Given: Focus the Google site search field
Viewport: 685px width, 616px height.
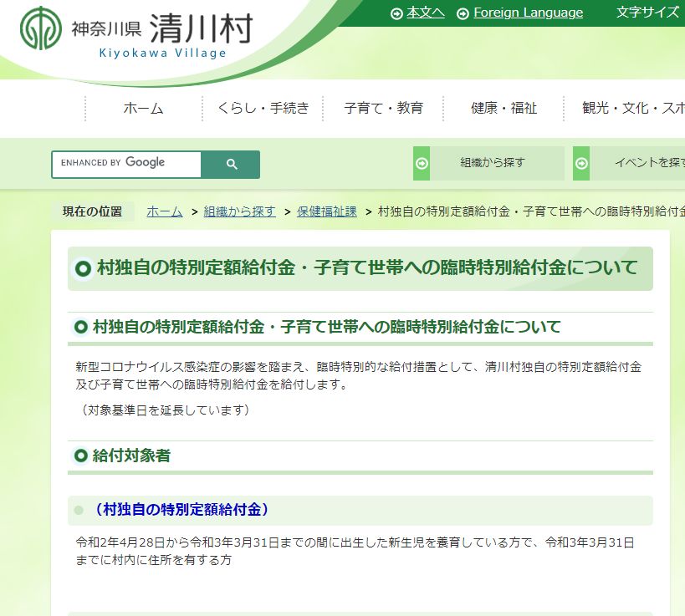Looking at the screenshot, I should [126, 164].
